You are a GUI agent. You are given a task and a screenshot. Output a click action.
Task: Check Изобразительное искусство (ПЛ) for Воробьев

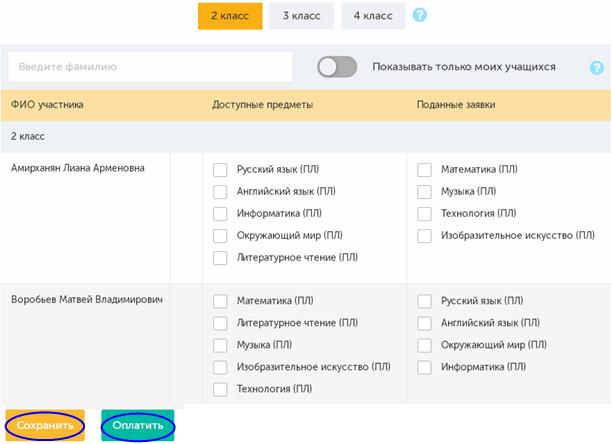(220, 367)
